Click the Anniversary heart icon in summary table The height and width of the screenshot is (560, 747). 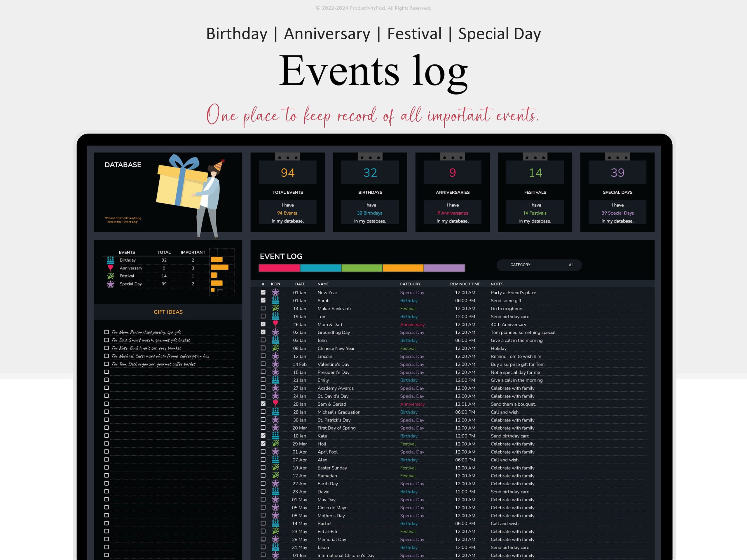[x=110, y=268]
